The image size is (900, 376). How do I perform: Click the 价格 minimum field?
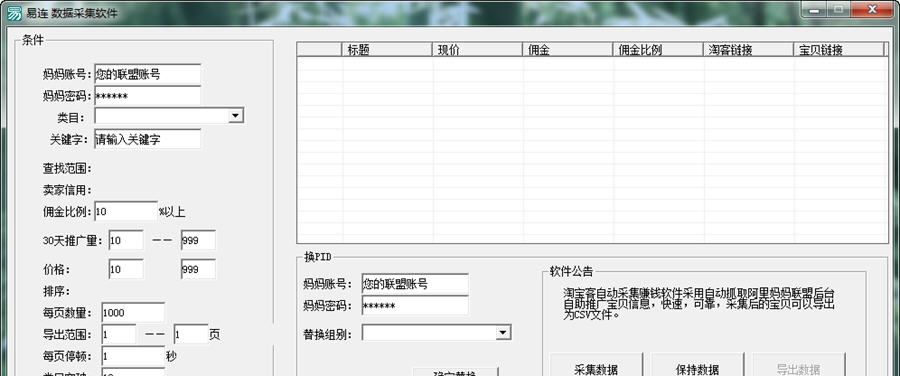(x=126, y=269)
